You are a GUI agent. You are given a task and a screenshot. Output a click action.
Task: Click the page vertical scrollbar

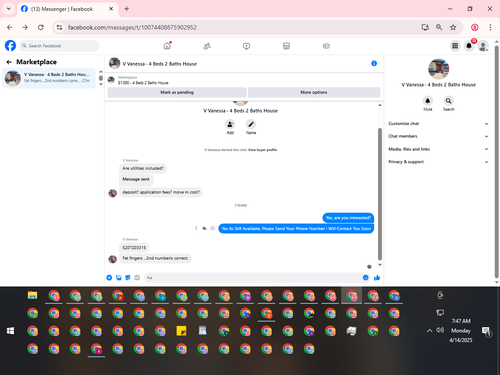click(x=496, y=162)
